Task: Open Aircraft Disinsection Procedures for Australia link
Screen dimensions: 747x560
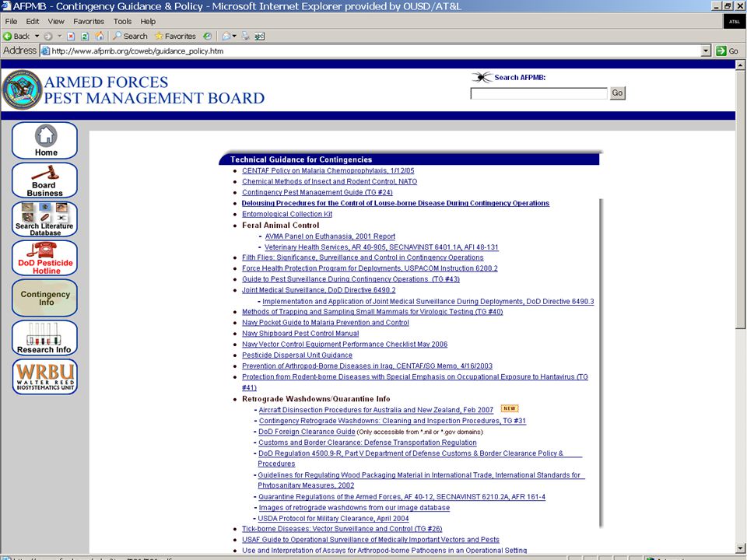Action: click(376, 410)
